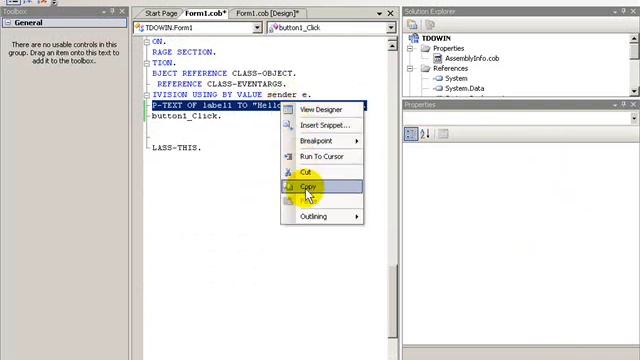Open Toolbox window position menu arrow
The height and width of the screenshot is (360, 640).
(104, 12)
